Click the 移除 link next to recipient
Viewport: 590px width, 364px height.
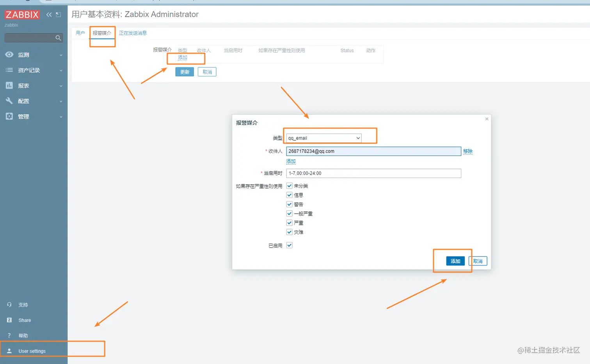click(468, 151)
